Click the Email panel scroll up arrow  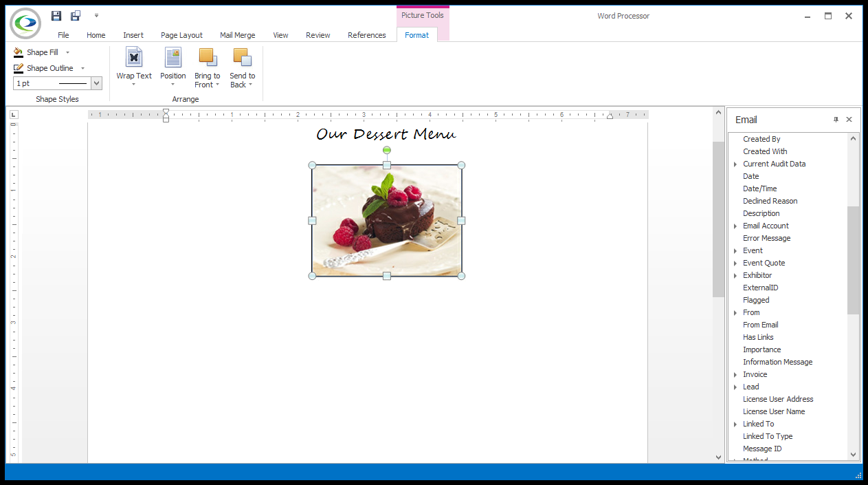click(853, 138)
